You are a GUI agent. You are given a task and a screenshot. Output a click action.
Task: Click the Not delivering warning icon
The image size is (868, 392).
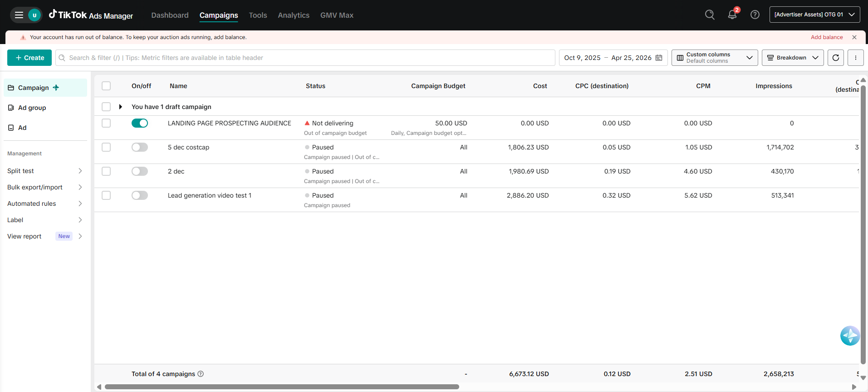[x=307, y=123]
